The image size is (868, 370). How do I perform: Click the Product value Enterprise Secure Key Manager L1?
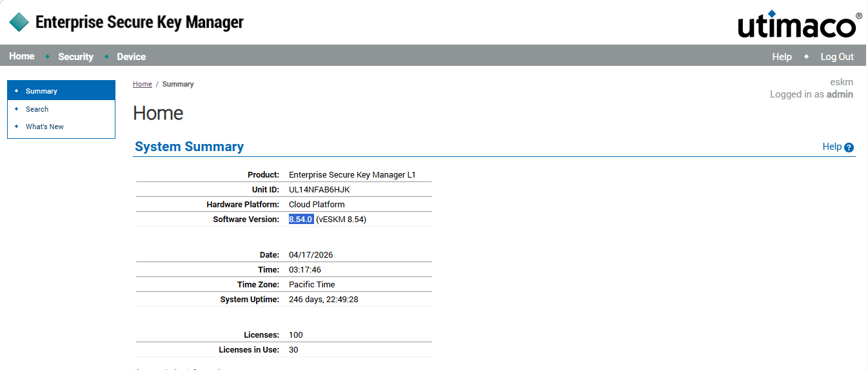coord(352,175)
